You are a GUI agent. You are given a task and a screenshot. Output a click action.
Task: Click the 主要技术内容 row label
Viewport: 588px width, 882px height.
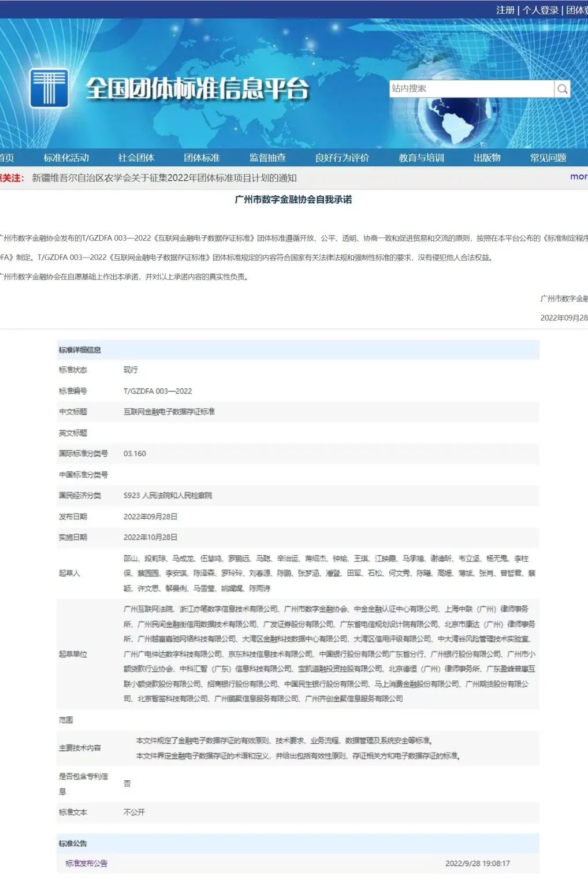pyautogui.click(x=80, y=748)
